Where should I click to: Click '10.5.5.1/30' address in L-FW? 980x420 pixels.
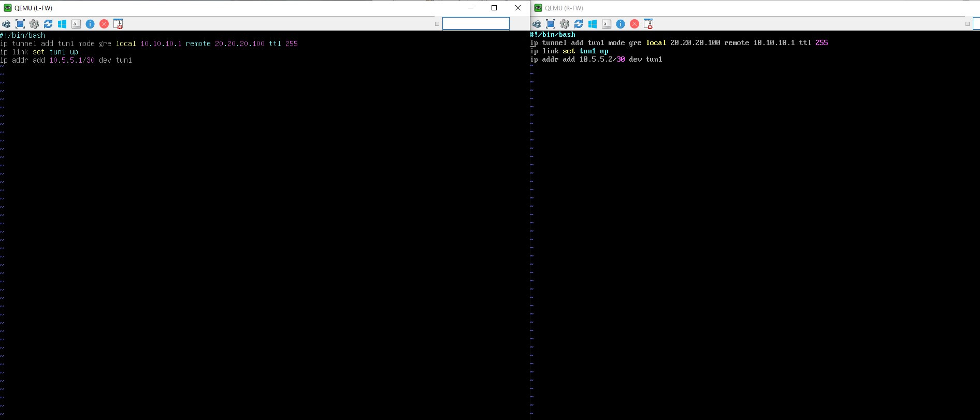coord(72,60)
